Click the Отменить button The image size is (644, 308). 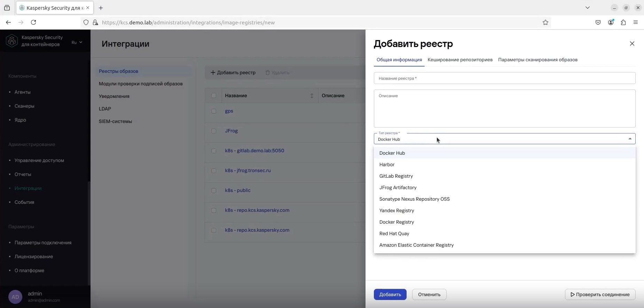coord(429,294)
